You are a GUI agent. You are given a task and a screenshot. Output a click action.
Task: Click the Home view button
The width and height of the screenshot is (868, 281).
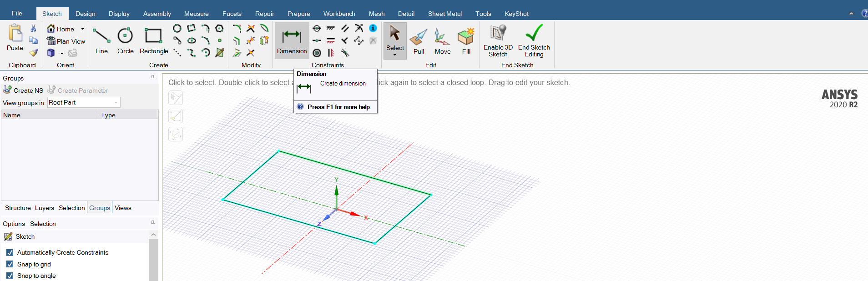coord(61,29)
